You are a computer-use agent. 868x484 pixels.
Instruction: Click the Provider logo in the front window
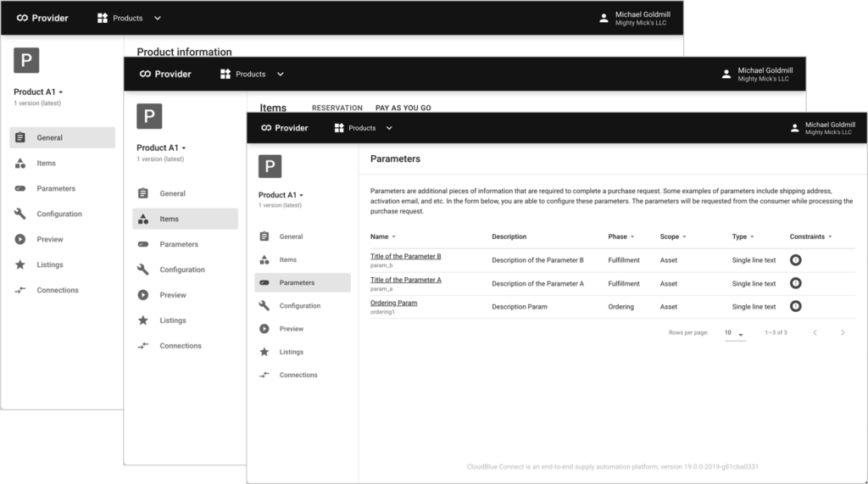pyautogui.click(x=285, y=128)
